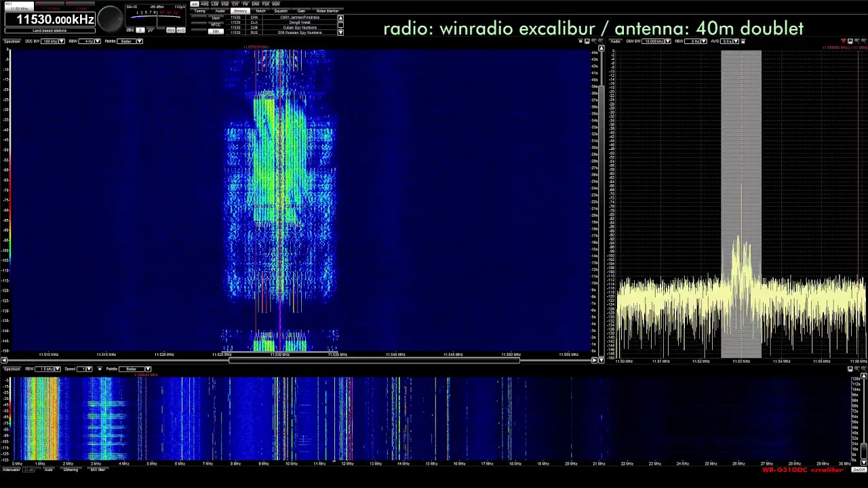Open the Noise blanker tab
This screenshot has height=488, width=868.
[328, 11]
